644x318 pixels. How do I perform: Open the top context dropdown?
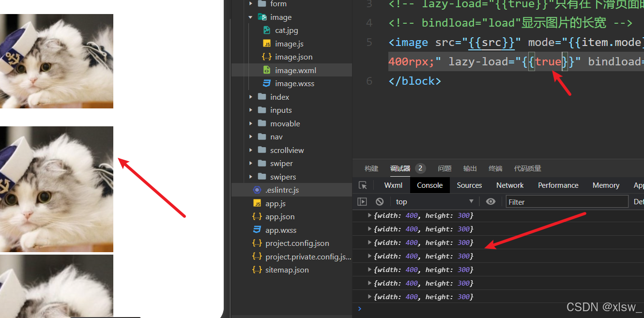[x=434, y=202]
